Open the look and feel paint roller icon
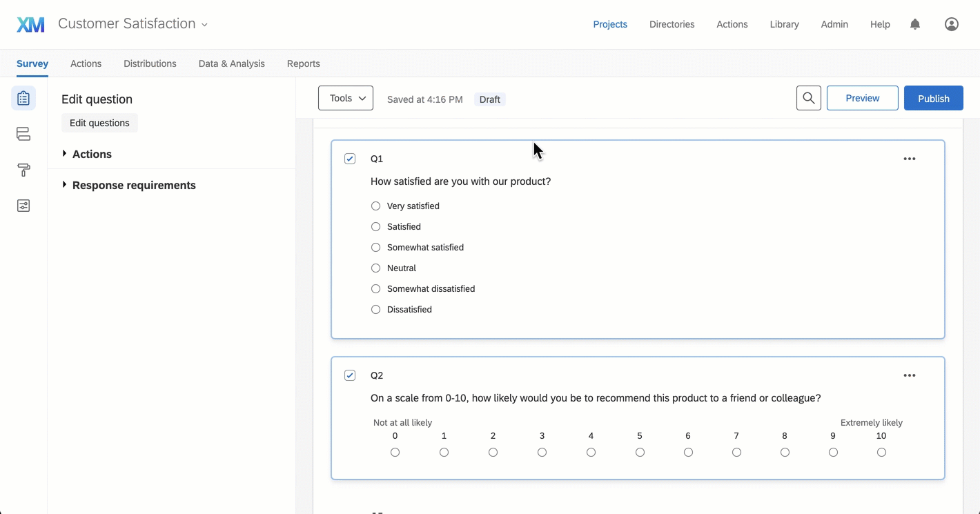Viewport: 980px width, 514px height. point(23,170)
